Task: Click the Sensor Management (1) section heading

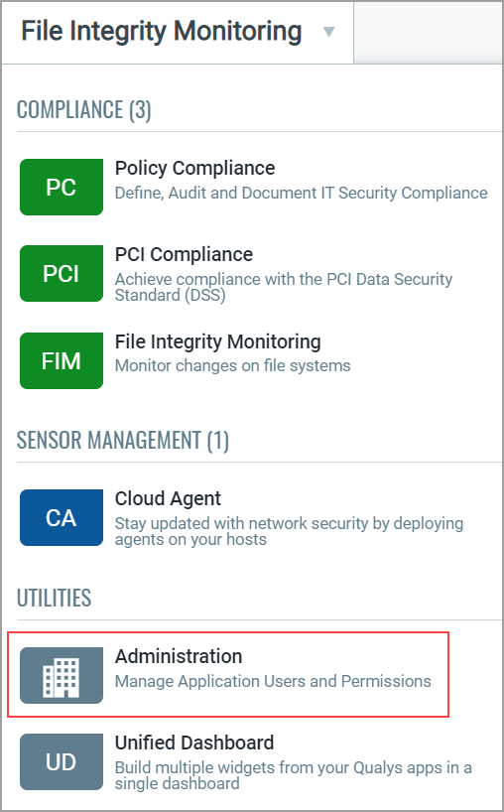Action: (123, 440)
